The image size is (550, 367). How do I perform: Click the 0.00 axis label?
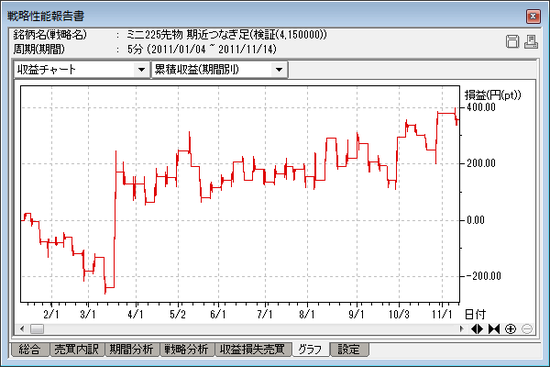click(x=475, y=220)
